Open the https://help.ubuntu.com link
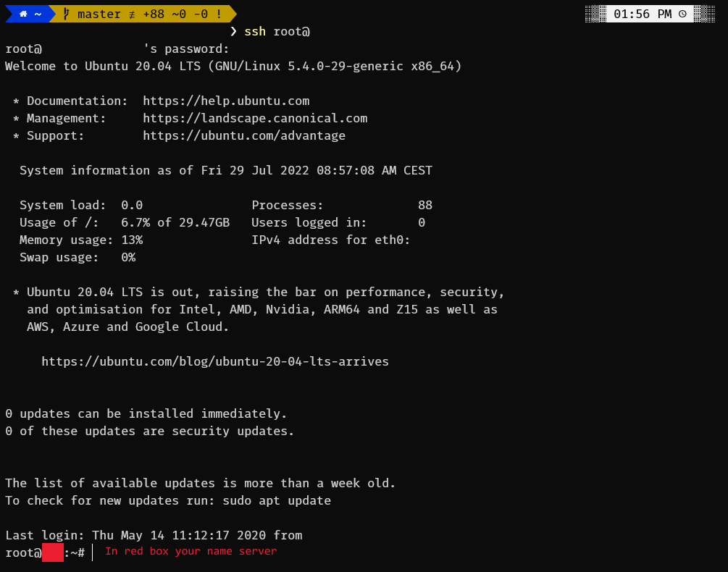Screen dimensions: 728x572 (x=226, y=101)
